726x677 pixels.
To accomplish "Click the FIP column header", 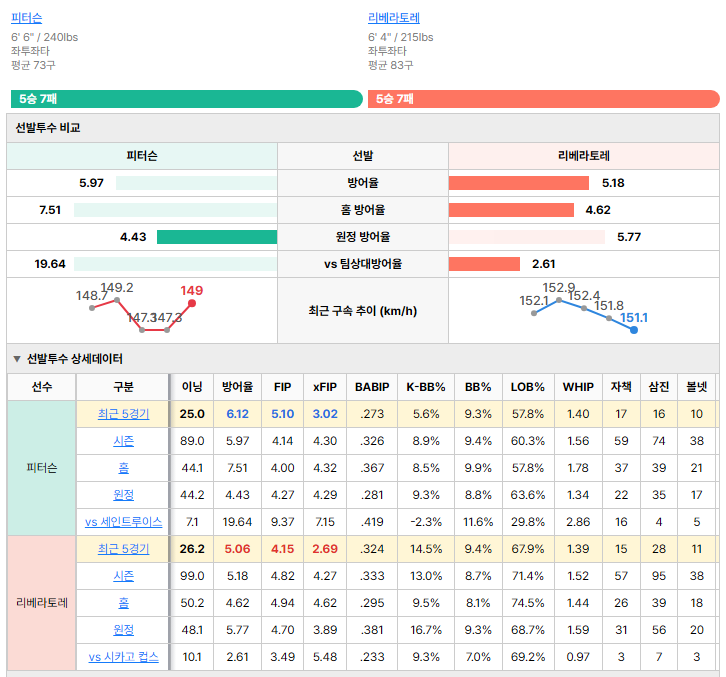I will pos(282,387).
